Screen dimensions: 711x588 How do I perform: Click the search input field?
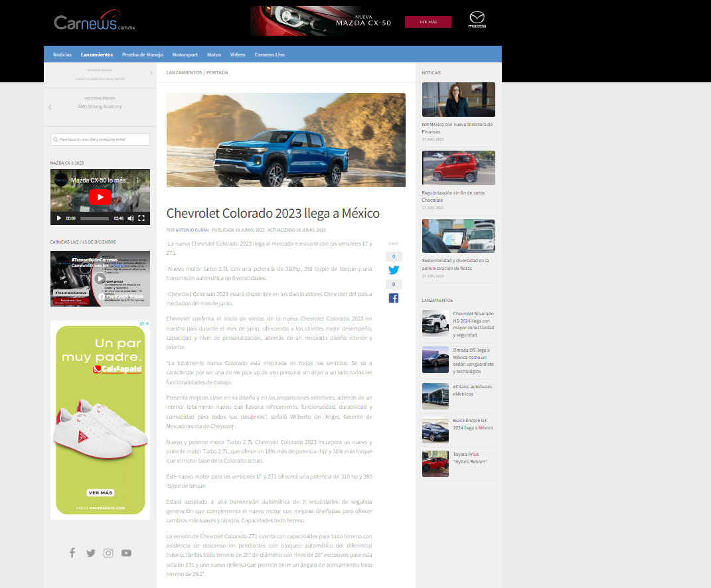[x=100, y=139]
